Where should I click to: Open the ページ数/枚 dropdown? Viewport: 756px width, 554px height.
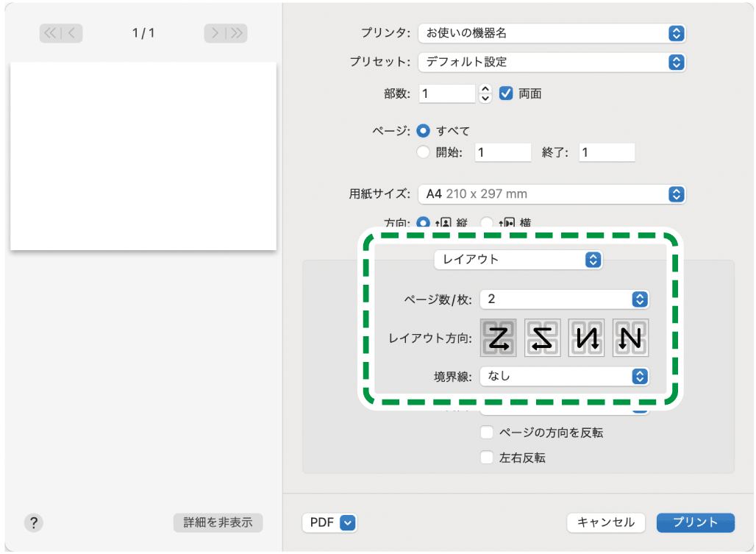(565, 299)
